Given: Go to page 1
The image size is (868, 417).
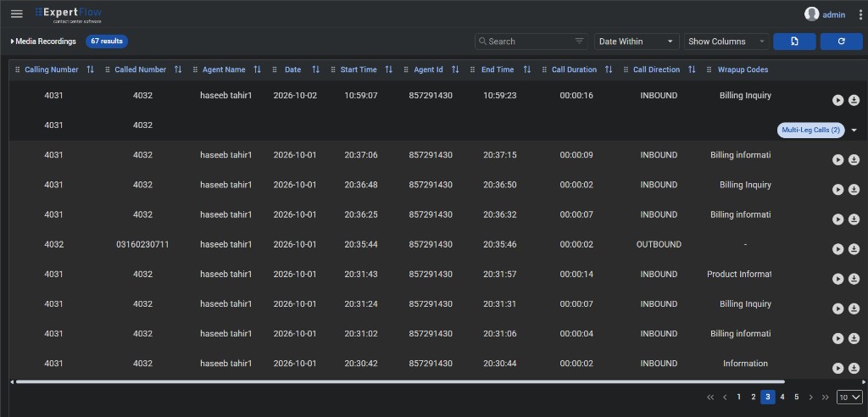Looking at the screenshot, I should point(738,397).
